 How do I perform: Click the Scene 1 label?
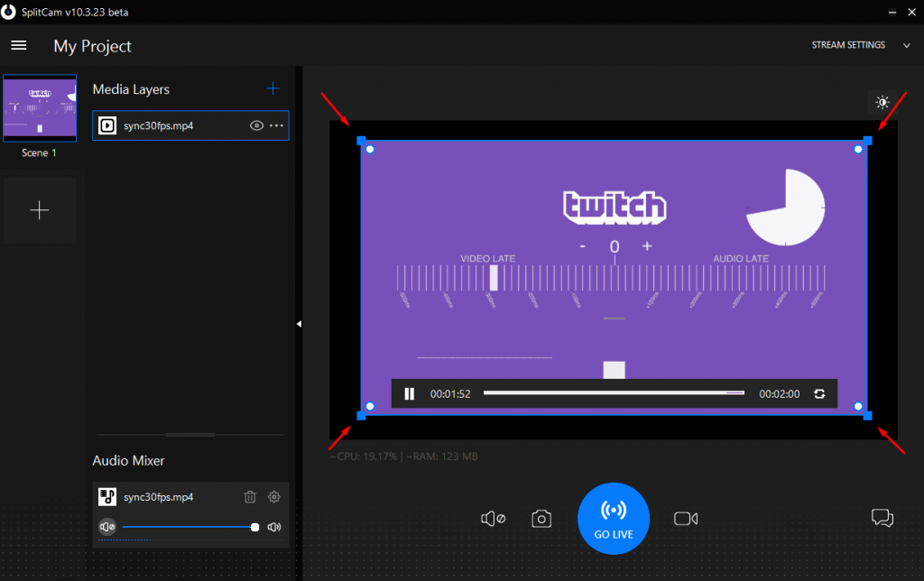tap(39, 152)
